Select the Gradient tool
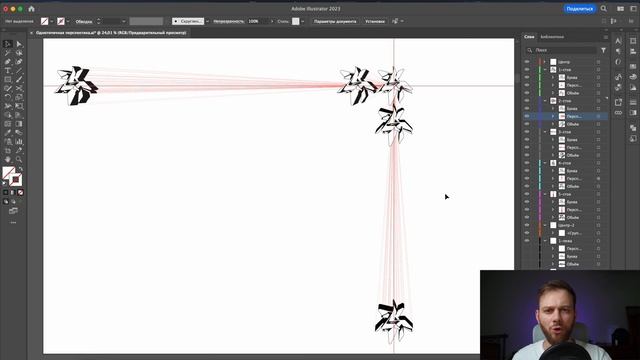 [x=19, y=124]
